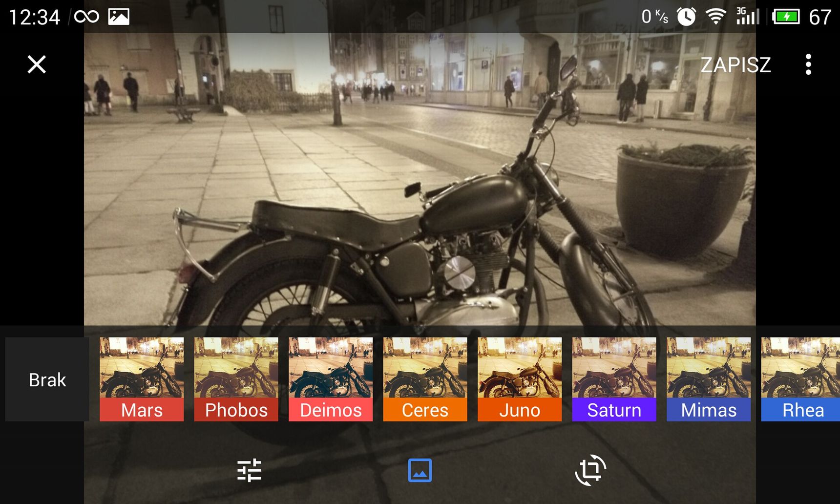
Task: Tap the image notification icon in status bar
Action: click(119, 17)
